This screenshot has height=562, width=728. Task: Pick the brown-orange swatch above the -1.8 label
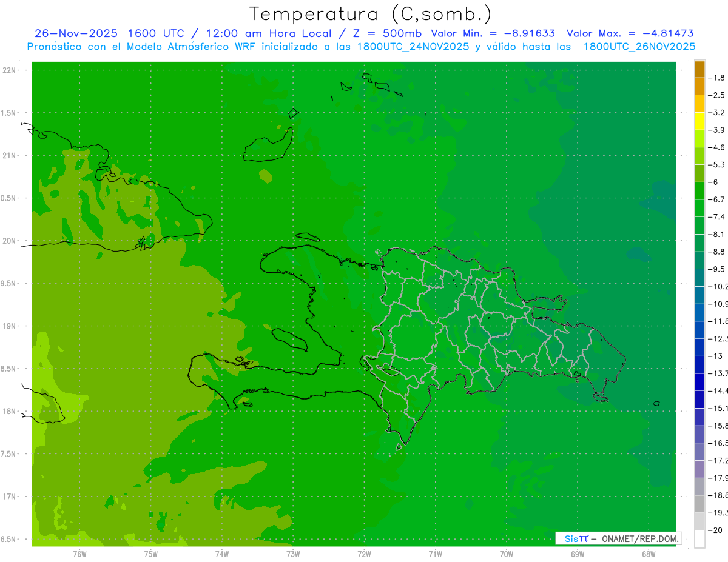(699, 69)
